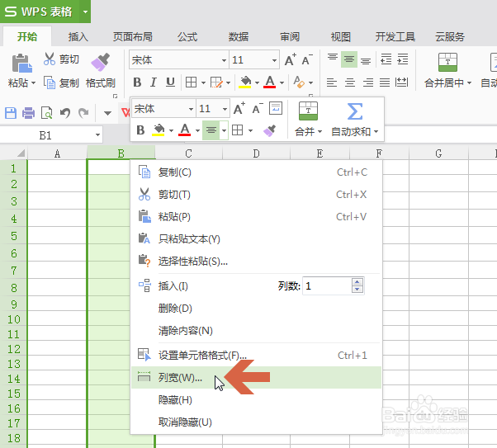Click the Print icon in quick toolbar

coord(29,113)
